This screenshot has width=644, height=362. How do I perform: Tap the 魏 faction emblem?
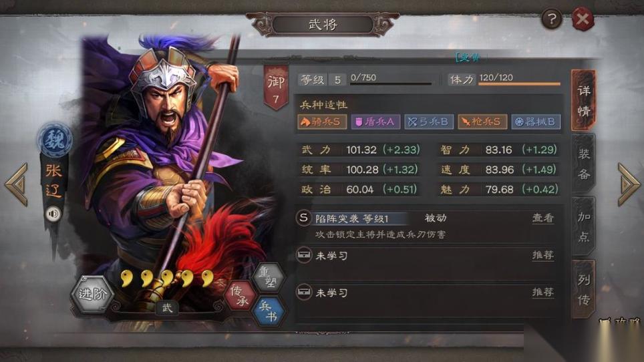click(x=55, y=140)
